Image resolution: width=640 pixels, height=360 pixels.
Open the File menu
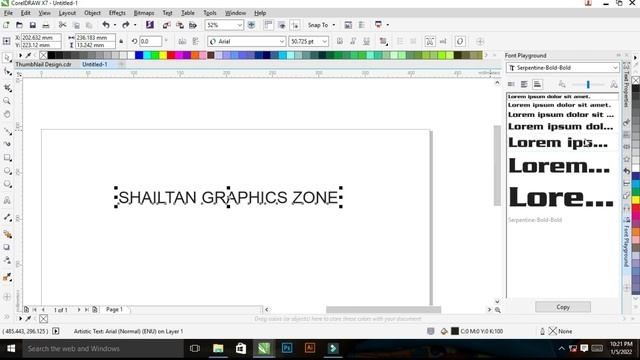point(8,13)
